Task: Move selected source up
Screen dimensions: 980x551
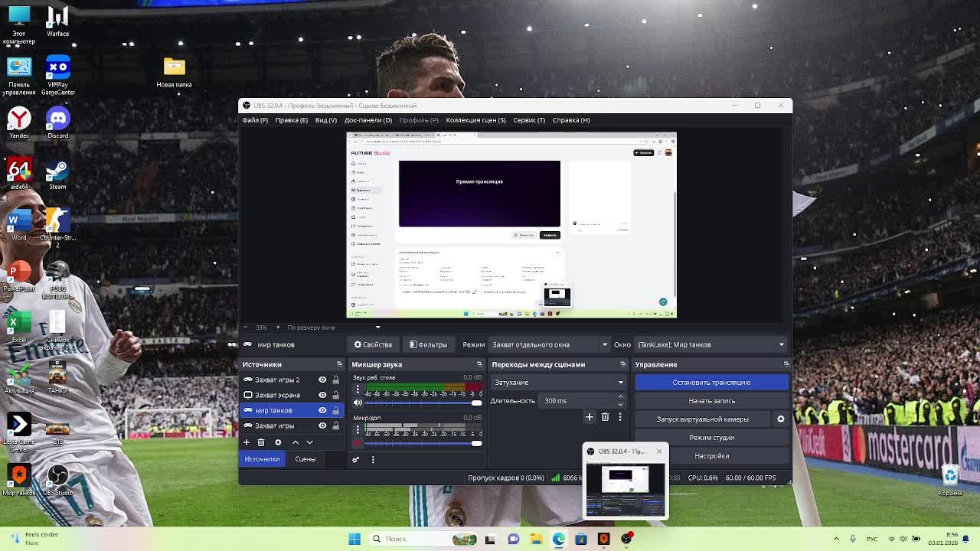Action: coord(296,442)
